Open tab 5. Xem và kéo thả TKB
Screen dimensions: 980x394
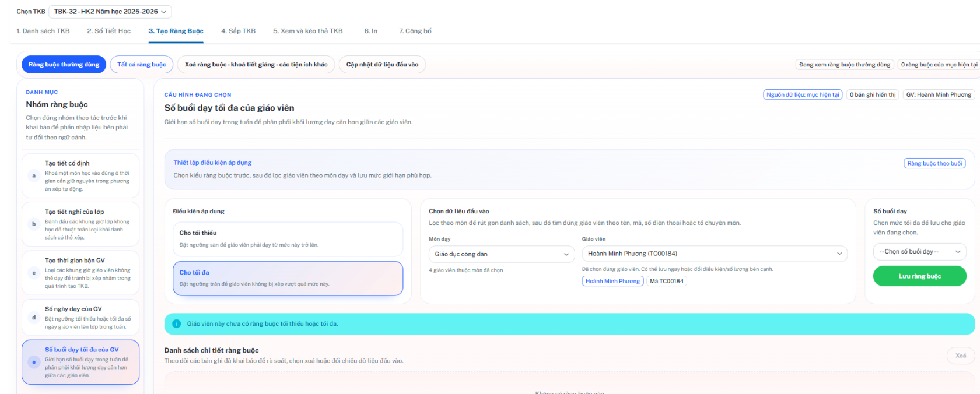[x=308, y=31]
